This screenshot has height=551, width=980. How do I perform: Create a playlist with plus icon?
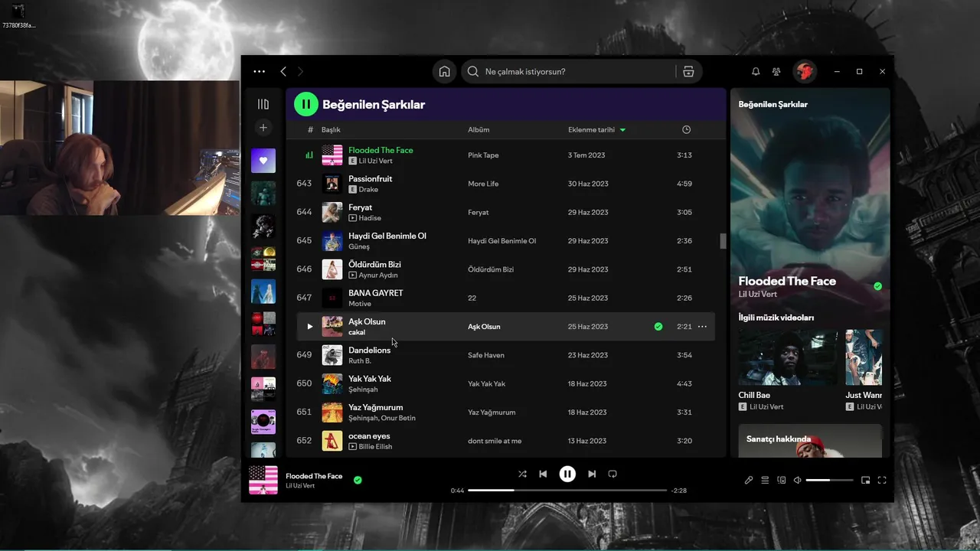[x=263, y=128]
